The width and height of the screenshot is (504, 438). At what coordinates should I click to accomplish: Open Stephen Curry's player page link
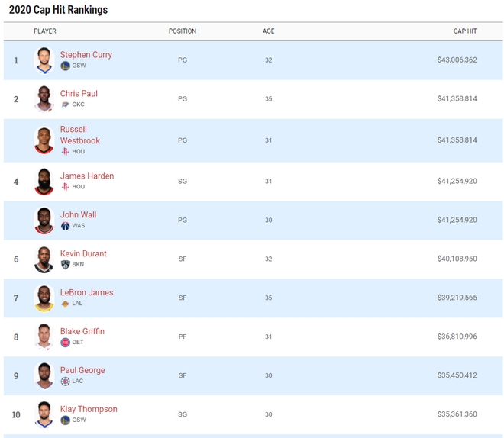86,55
